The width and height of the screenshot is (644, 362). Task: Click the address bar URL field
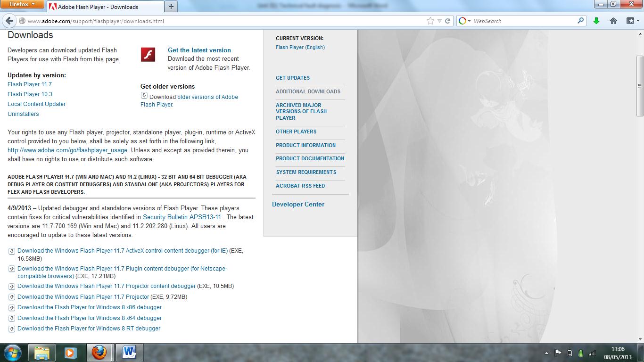coord(226,21)
